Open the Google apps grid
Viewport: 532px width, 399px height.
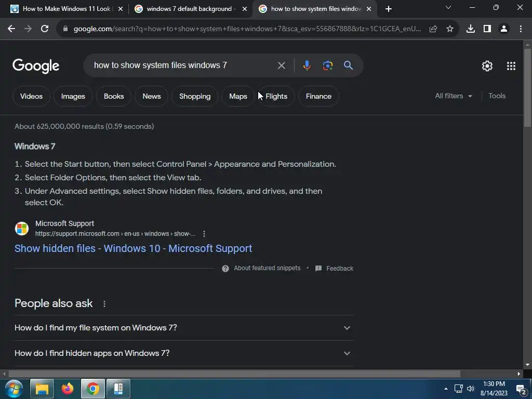[x=511, y=66]
